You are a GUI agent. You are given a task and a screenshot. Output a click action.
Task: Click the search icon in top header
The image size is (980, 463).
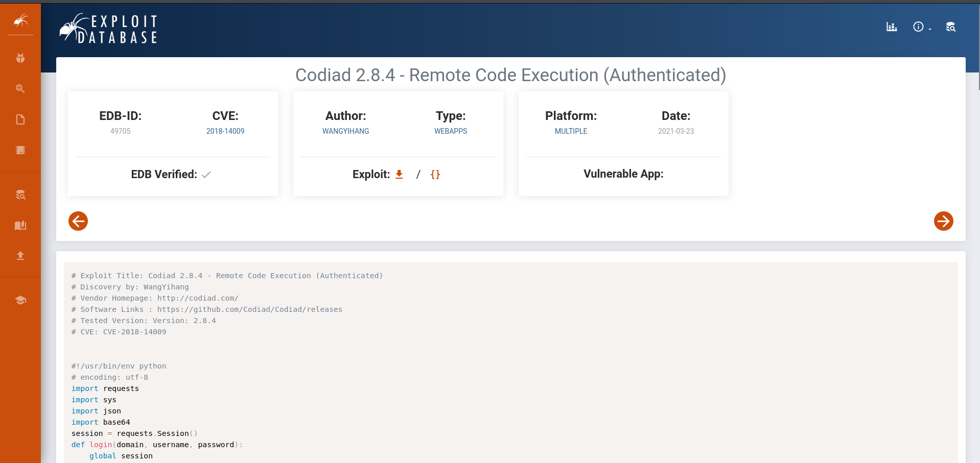950,27
